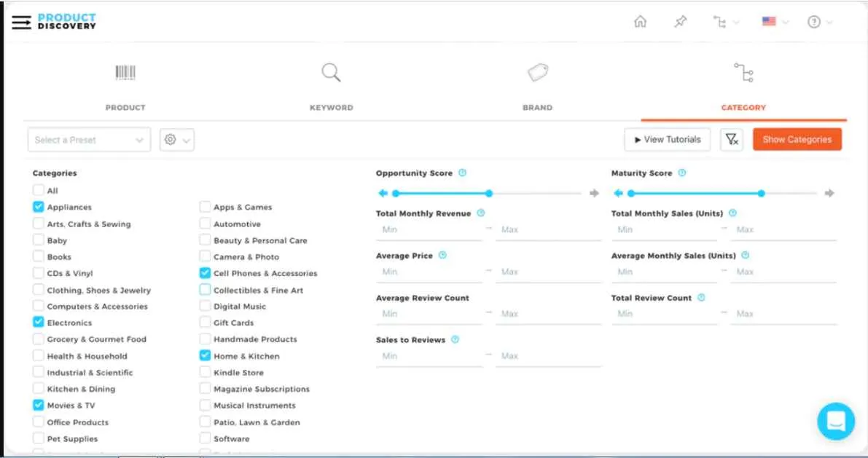The height and width of the screenshot is (458, 868).
Task: Click the Total Monthly Revenue Min field
Action: 429,229
